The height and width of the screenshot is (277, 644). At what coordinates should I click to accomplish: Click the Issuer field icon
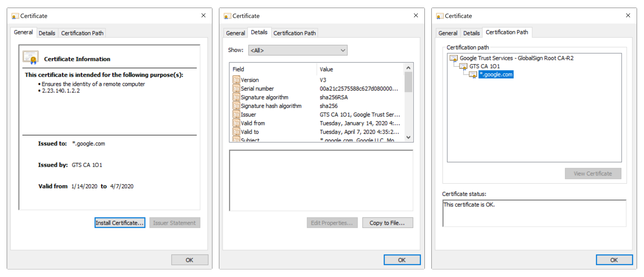pos(236,114)
